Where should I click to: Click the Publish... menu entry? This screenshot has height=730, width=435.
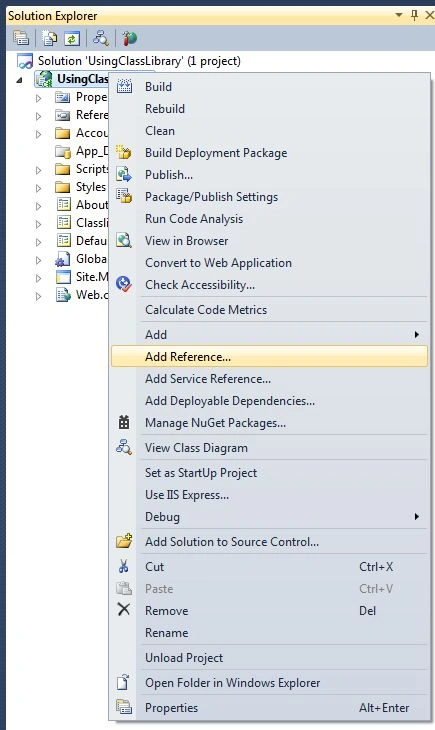[x=269, y=175]
